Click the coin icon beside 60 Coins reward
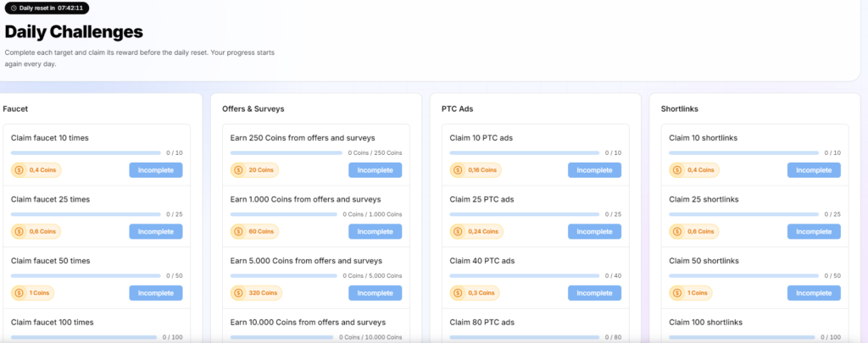Screen dimensions: 868x343 coord(238,232)
